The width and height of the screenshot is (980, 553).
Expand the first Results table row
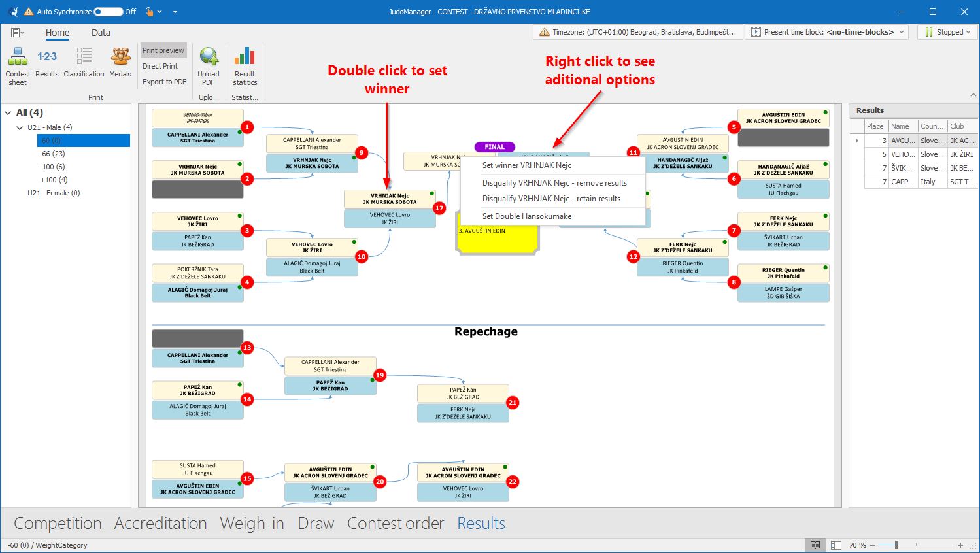856,141
